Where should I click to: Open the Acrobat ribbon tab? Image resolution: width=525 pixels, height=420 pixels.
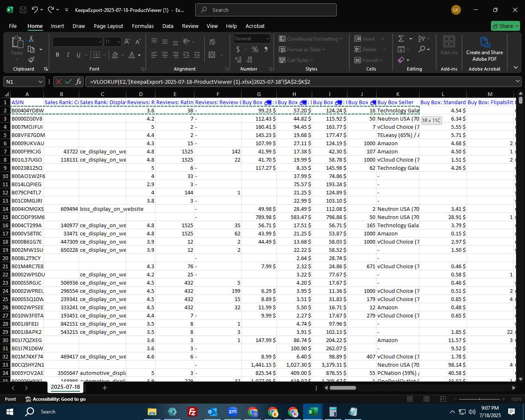click(x=255, y=26)
